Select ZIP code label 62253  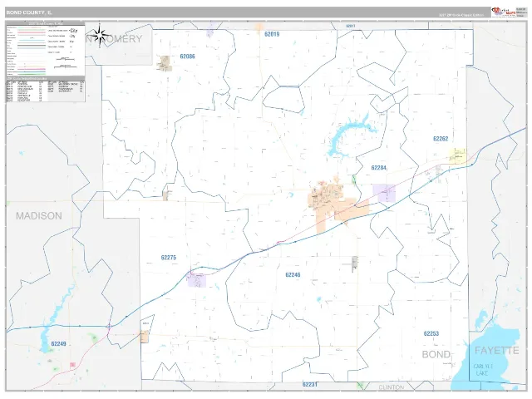(431, 333)
